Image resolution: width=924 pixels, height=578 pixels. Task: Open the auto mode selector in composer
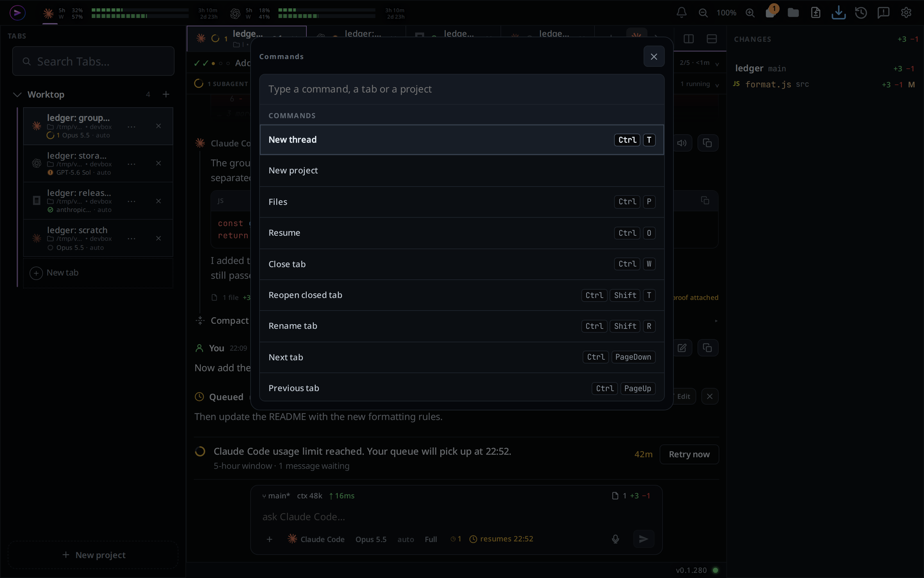pos(406,539)
